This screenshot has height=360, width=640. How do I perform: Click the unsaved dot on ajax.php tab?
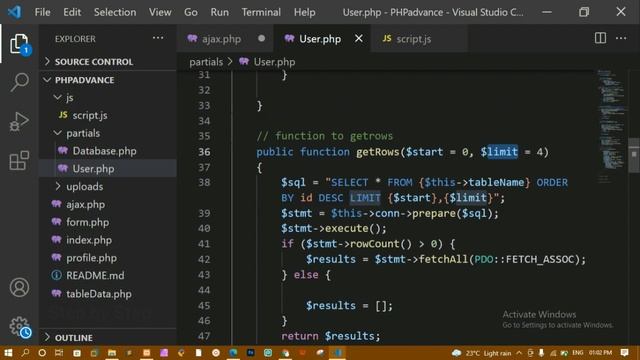coord(261,38)
